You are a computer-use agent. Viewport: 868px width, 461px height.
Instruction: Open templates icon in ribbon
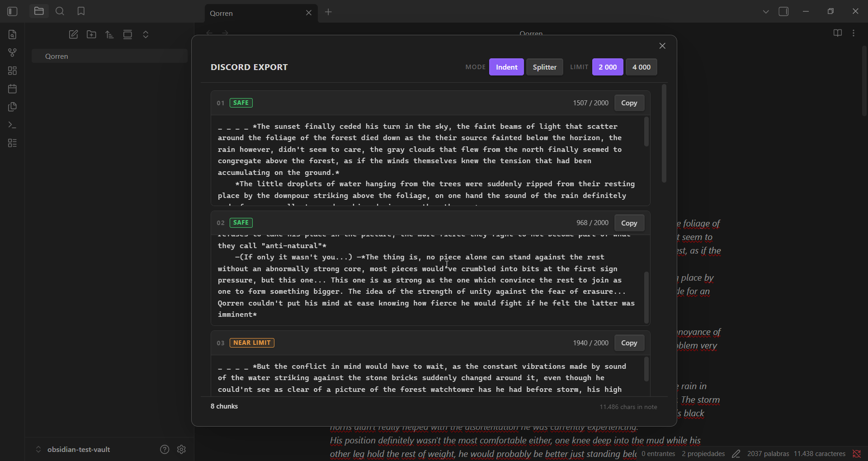[x=13, y=107]
